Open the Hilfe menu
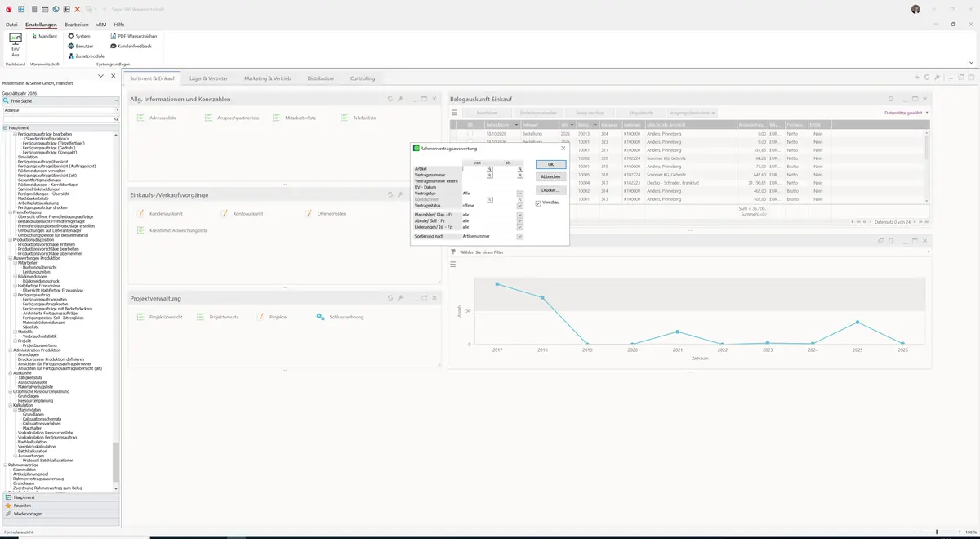980x539 pixels. [119, 24]
